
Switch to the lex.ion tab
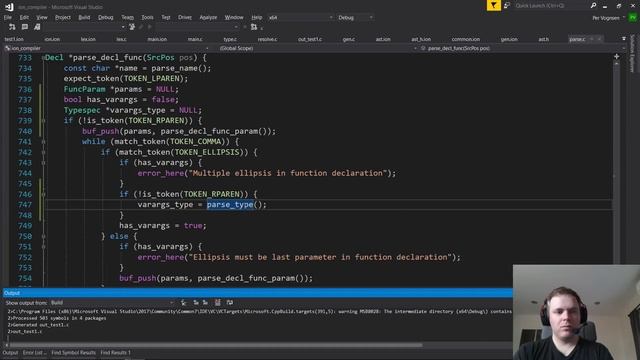(88, 39)
